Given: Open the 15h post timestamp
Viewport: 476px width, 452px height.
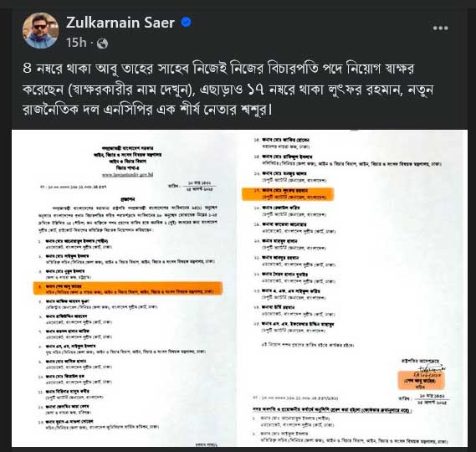Looking at the screenshot, I should [76, 43].
